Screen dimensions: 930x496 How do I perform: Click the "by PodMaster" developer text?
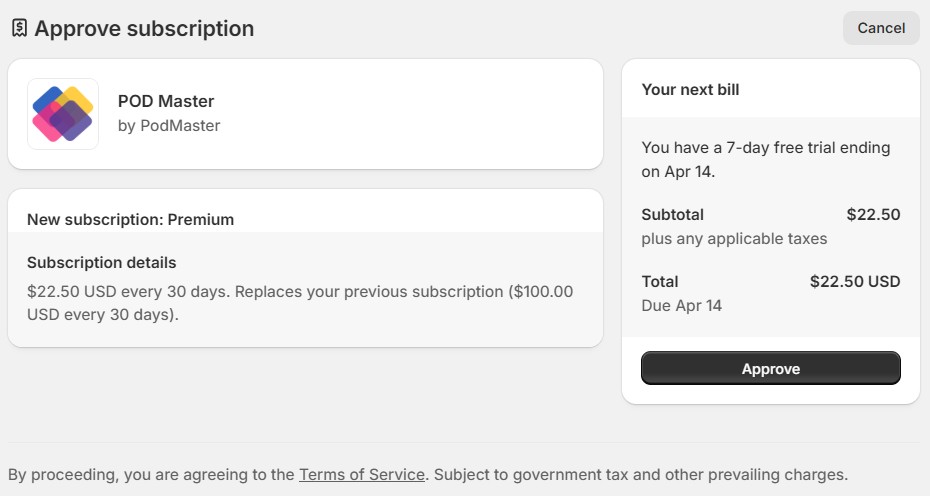[x=169, y=126]
